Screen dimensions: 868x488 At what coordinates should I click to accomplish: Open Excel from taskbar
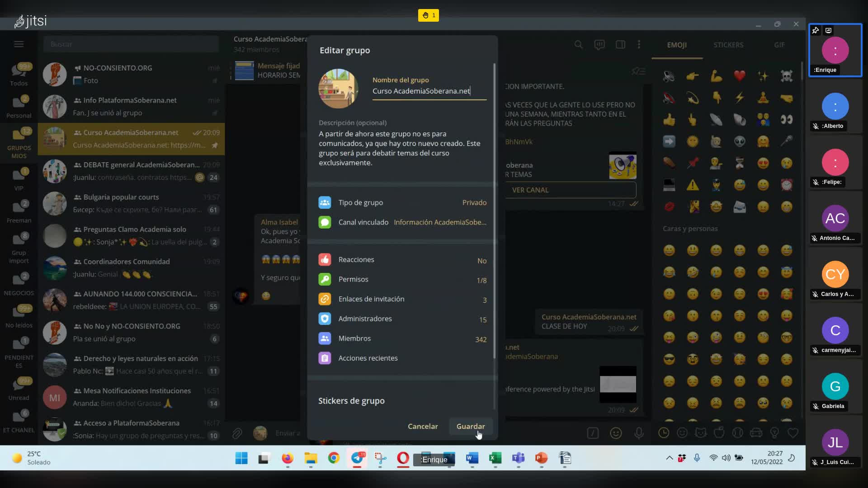(495, 458)
